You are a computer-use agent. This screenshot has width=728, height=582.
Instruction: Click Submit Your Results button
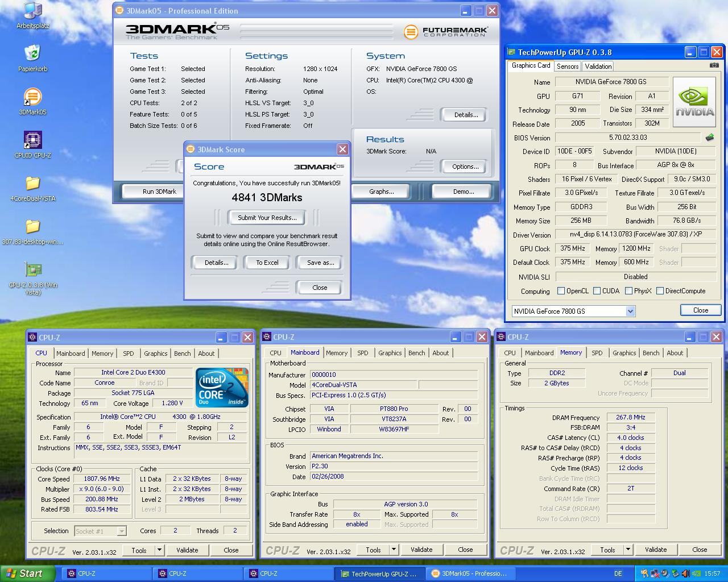[x=267, y=218]
